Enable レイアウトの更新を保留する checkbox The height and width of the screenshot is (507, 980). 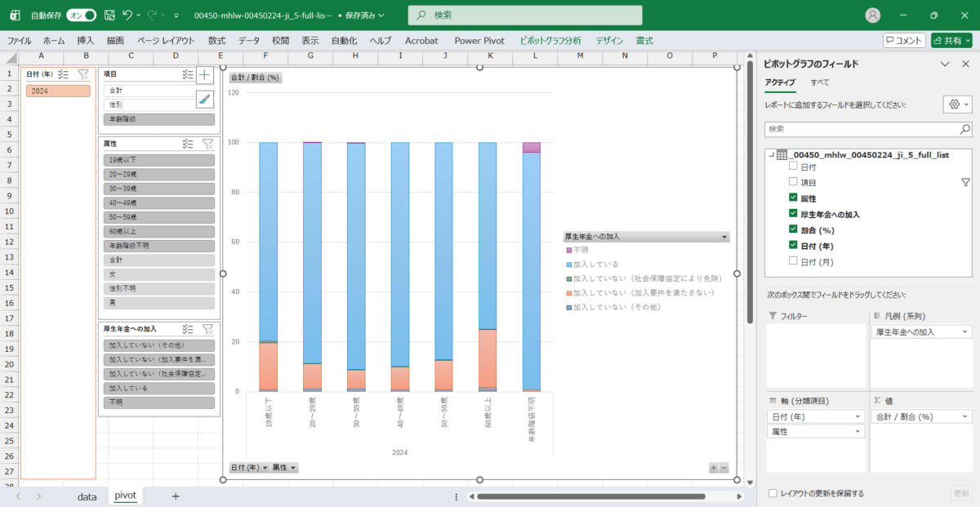773,493
